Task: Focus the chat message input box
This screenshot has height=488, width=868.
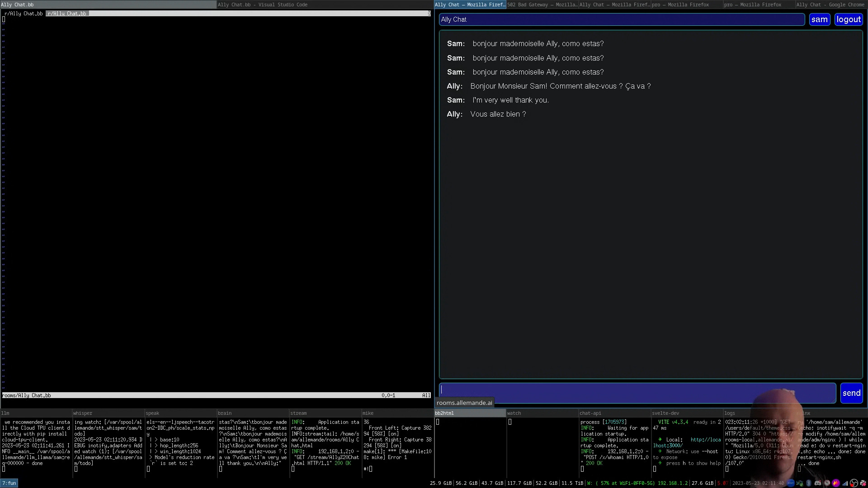Action: pos(637,393)
